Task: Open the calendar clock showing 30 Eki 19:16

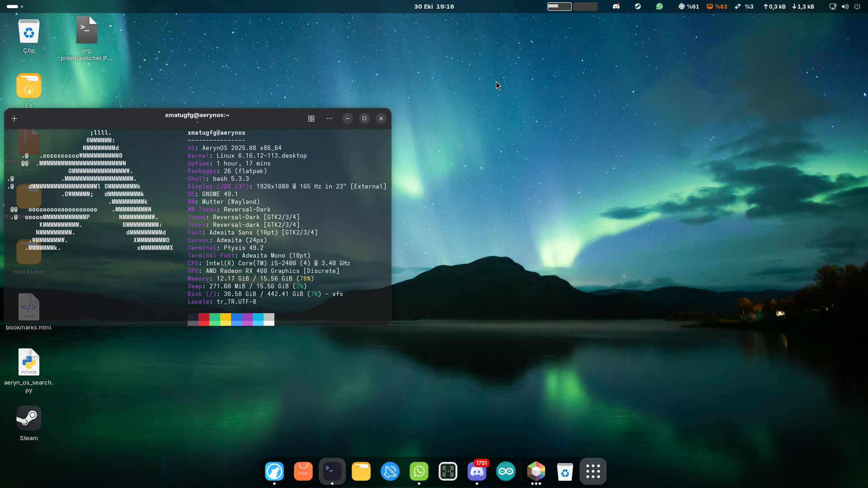Action: click(434, 6)
